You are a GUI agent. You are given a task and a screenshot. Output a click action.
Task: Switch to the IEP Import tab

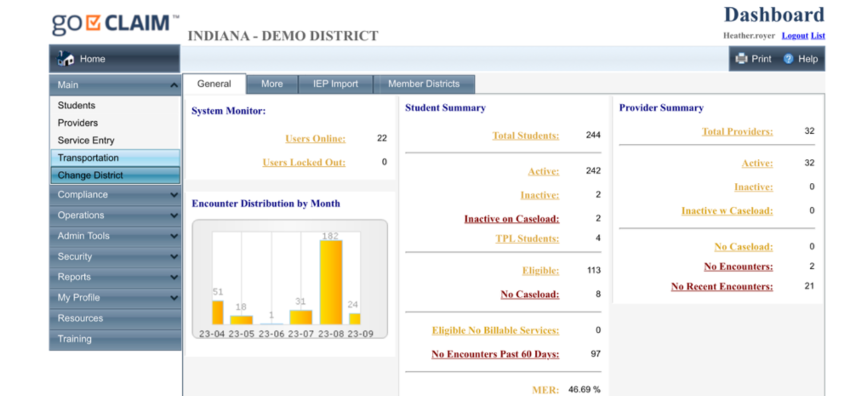335,84
